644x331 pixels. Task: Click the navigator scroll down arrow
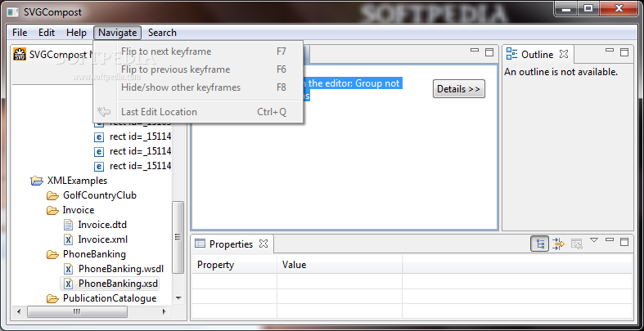tap(178, 298)
